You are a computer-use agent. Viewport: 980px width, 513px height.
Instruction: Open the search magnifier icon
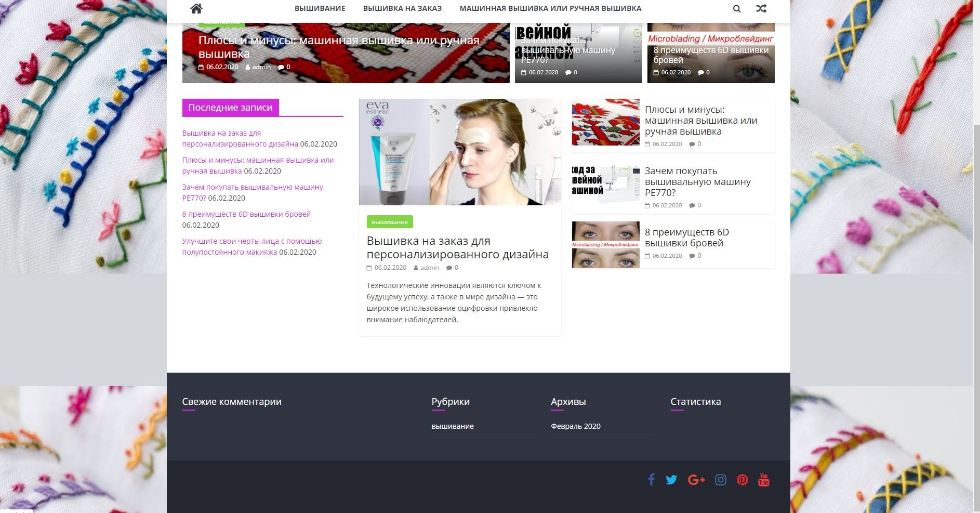point(737,8)
